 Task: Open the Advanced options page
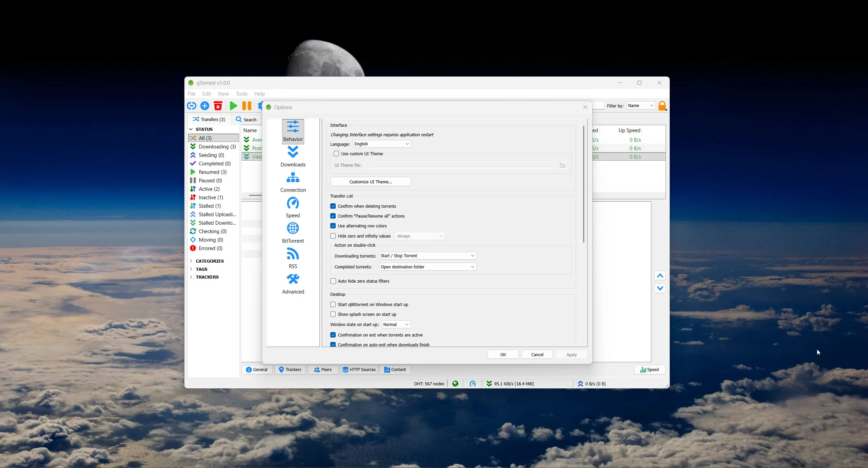293,284
